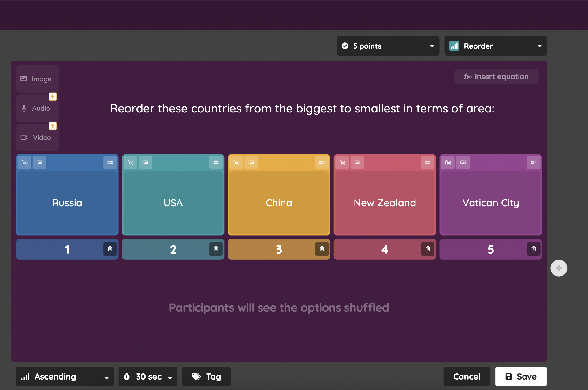Click the Image upload icon
This screenshot has height=390, width=588.
click(x=36, y=79)
